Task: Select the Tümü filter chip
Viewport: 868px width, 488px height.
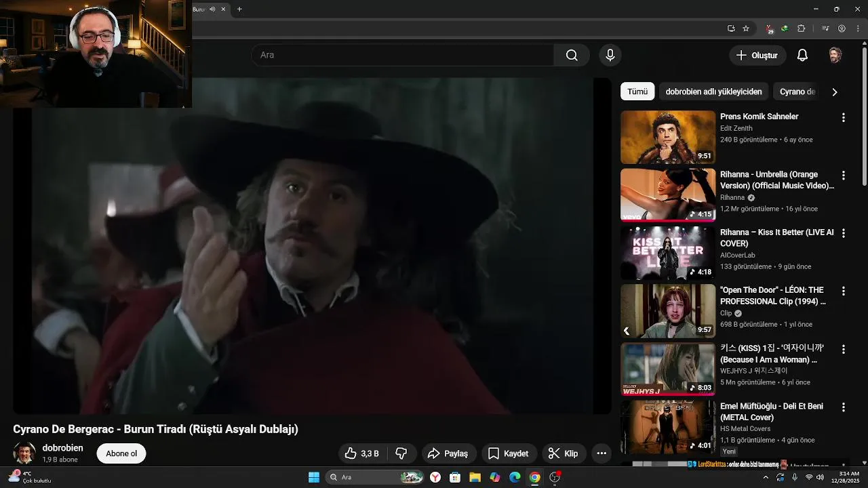Action: (x=637, y=91)
